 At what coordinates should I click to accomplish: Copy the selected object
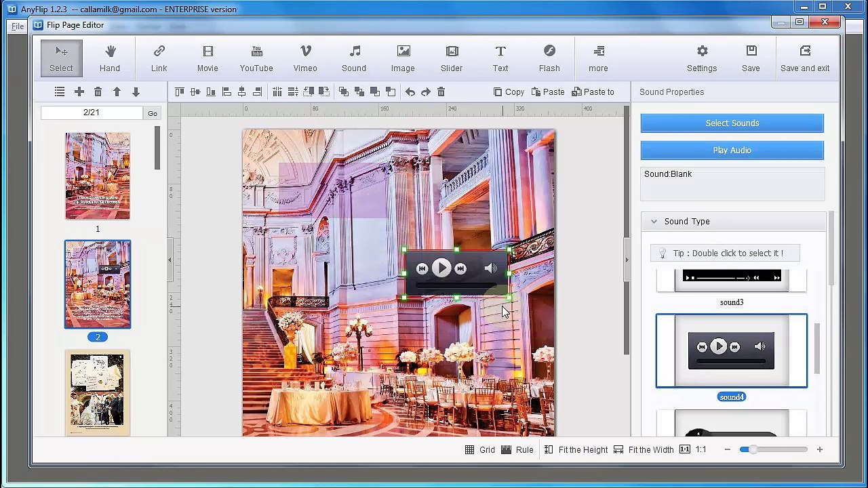pos(509,91)
